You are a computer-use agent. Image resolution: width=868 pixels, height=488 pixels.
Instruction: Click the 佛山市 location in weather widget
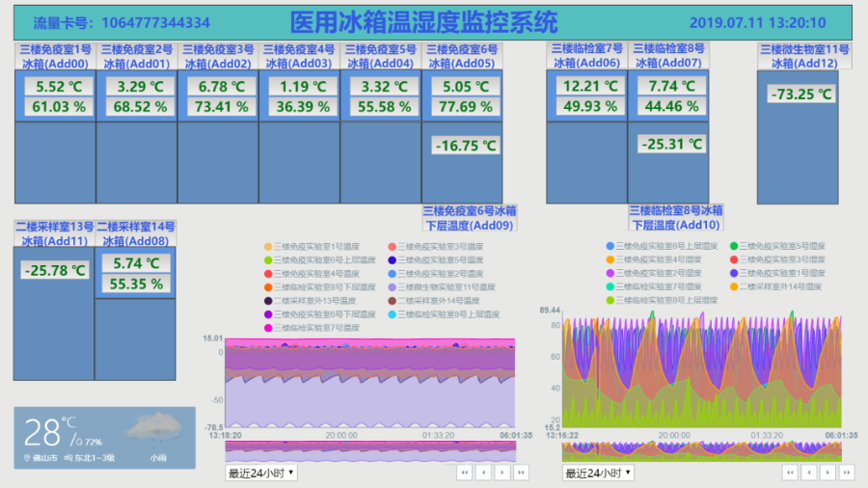tap(41, 458)
